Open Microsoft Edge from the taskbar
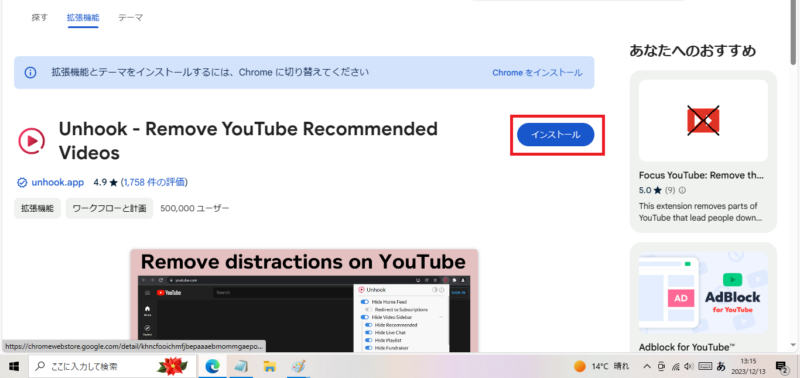The image size is (800, 378). point(212,366)
